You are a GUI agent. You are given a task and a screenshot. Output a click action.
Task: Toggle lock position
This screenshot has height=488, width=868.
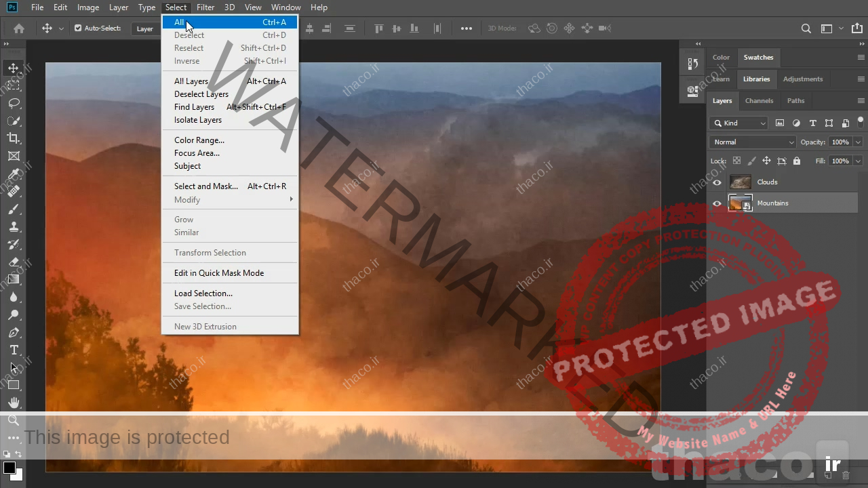pyautogui.click(x=766, y=161)
